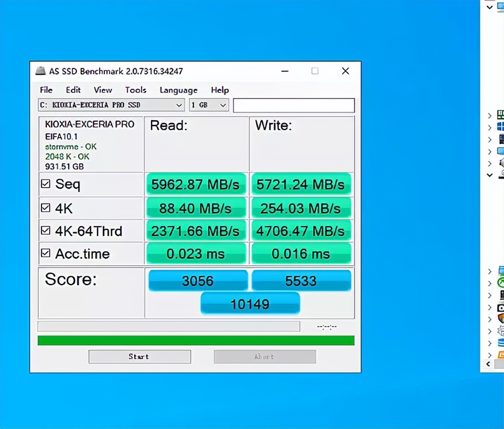Click the left scroll arrow in right window

(488, 364)
